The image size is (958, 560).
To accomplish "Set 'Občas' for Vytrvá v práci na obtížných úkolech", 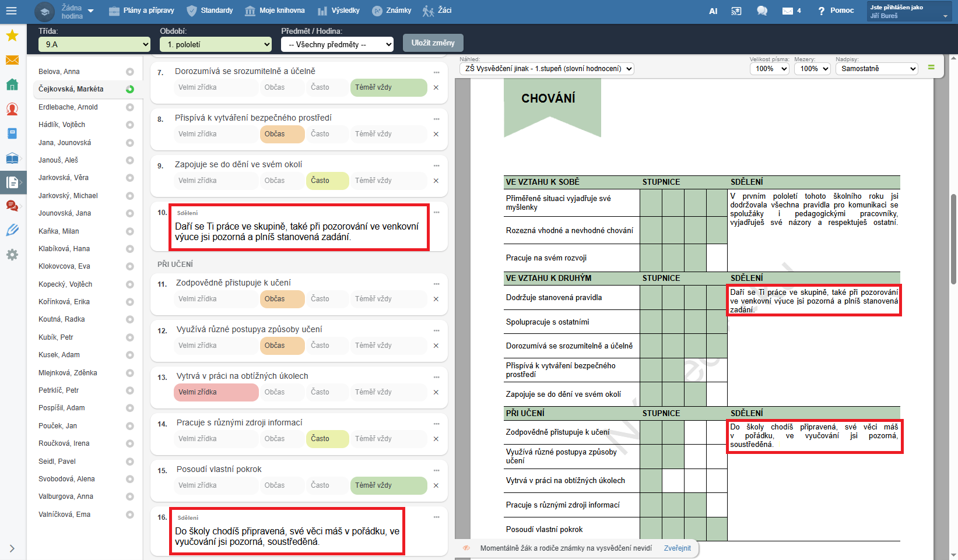I will pos(275,392).
